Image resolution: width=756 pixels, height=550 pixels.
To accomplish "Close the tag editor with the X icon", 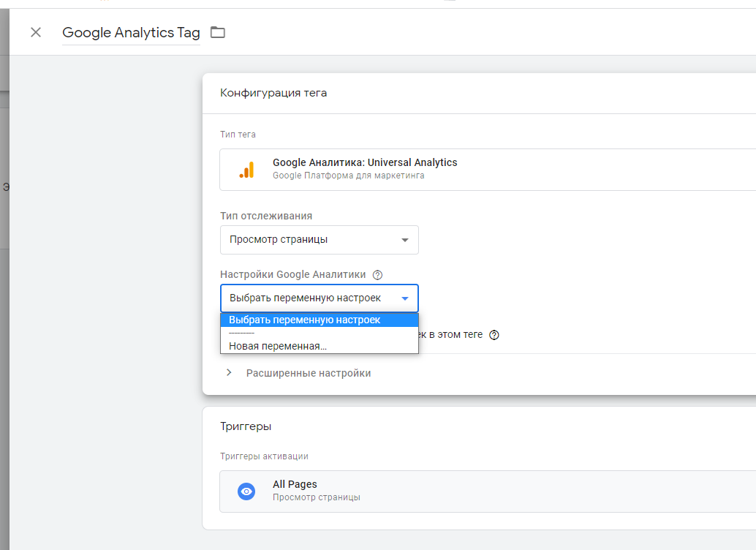I will [36, 32].
